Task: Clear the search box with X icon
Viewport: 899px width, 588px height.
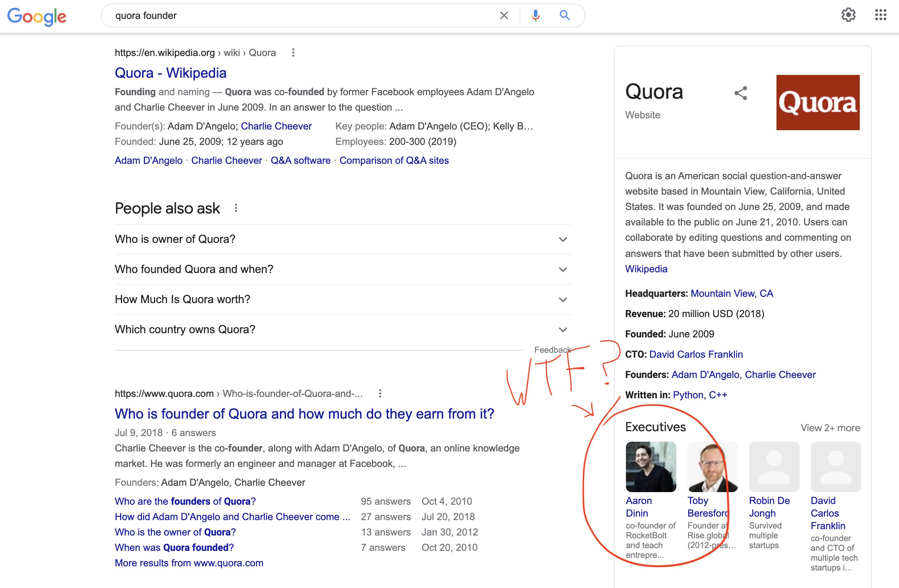Action: [x=504, y=15]
